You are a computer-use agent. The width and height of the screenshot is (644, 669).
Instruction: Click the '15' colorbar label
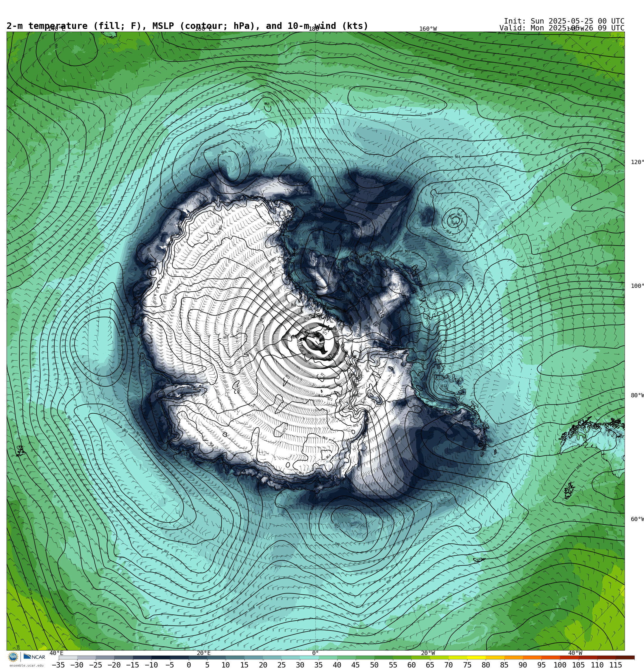[x=244, y=665]
